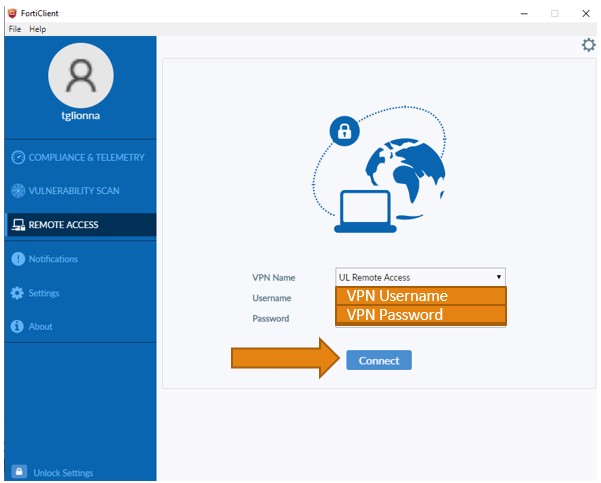Click the Connect button

pyautogui.click(x=379, y=360)
